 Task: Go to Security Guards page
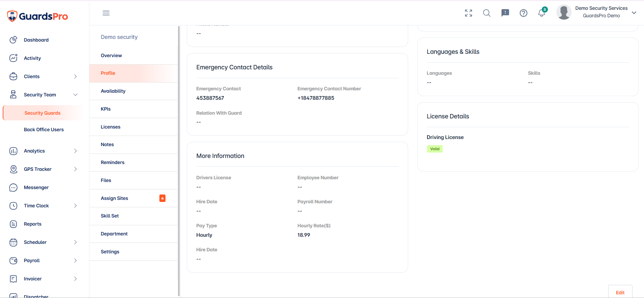click(42, 113)
